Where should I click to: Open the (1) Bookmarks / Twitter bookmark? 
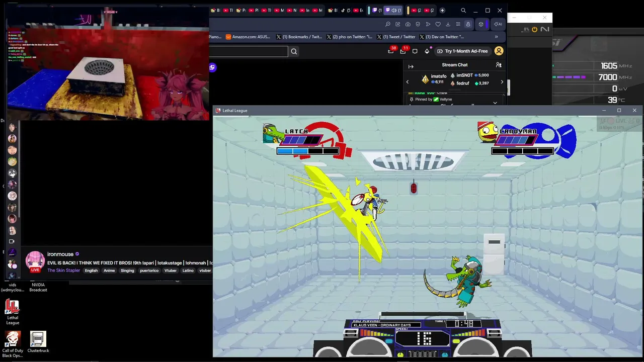point(299,37)
